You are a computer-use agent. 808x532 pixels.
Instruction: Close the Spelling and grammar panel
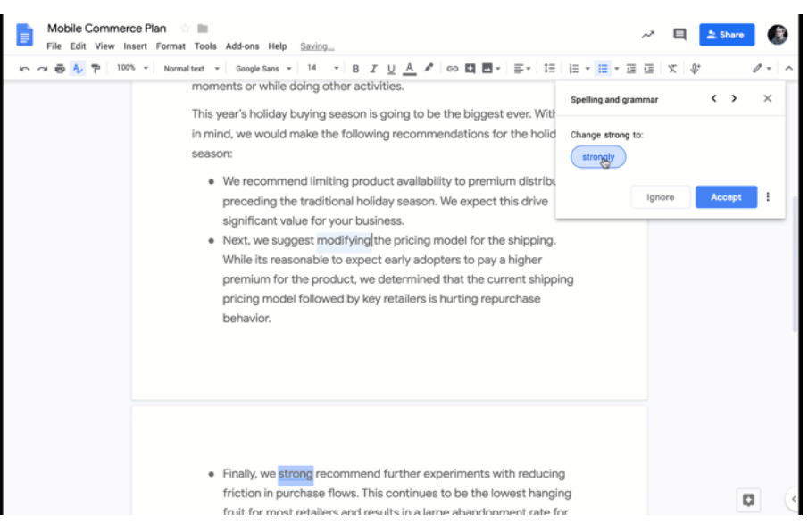767,98
